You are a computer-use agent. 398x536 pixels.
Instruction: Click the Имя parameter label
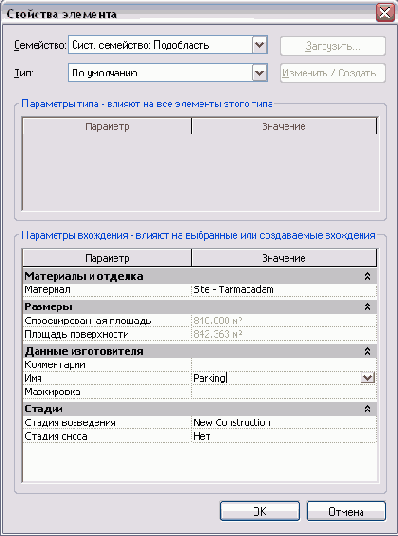pos(33,378)
